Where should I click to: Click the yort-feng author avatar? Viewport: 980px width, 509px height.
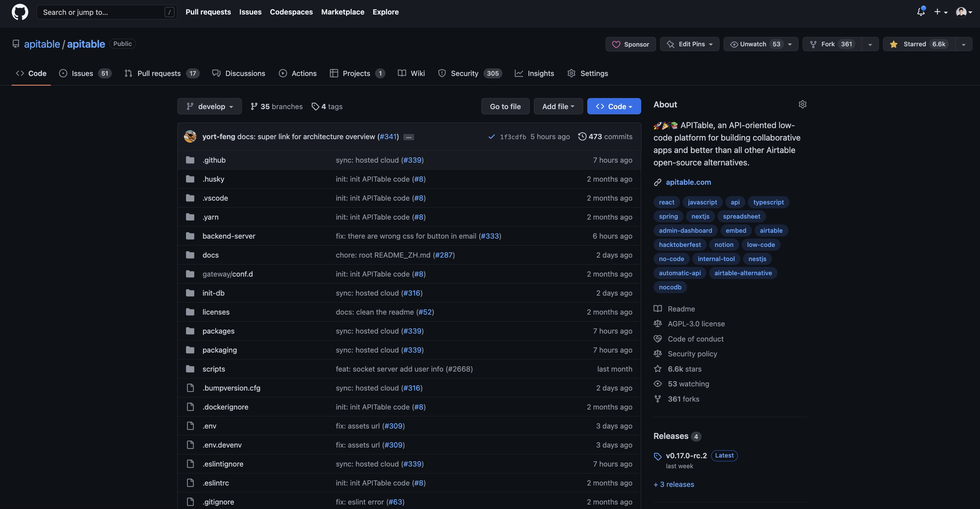click(190, 136)
